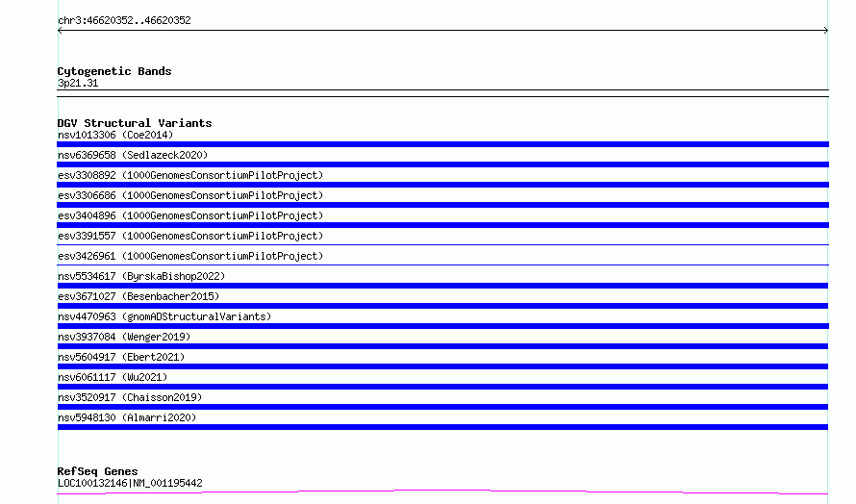
Task: Click the Cytogenetic Bands track title
Action: [x=114, y=71]
